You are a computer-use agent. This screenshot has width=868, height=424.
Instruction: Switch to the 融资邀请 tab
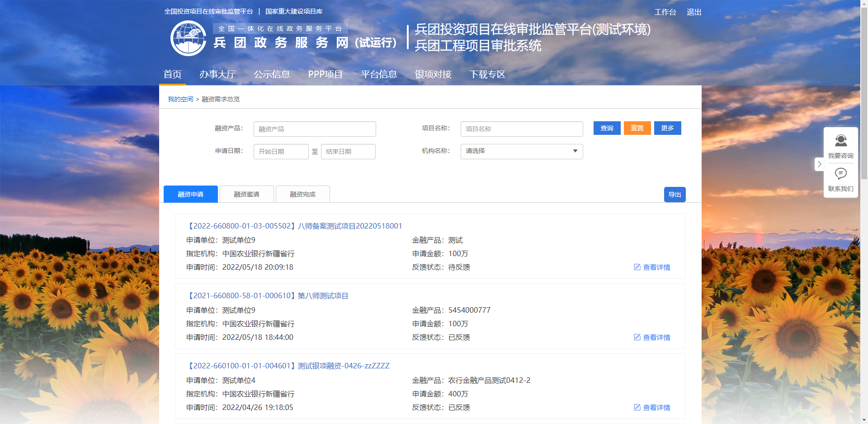[246, 194]
